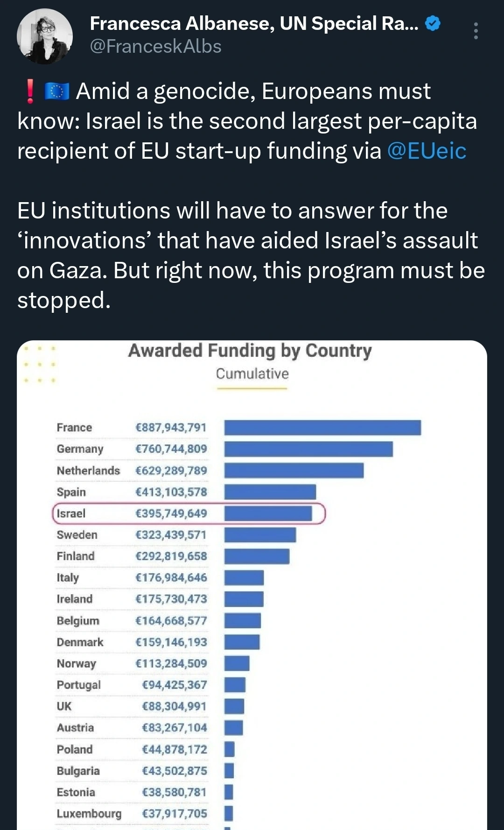The width and height of the screenshot is (504, 830).
Task: Tap the France funding bar
Action: pos(322,428)
